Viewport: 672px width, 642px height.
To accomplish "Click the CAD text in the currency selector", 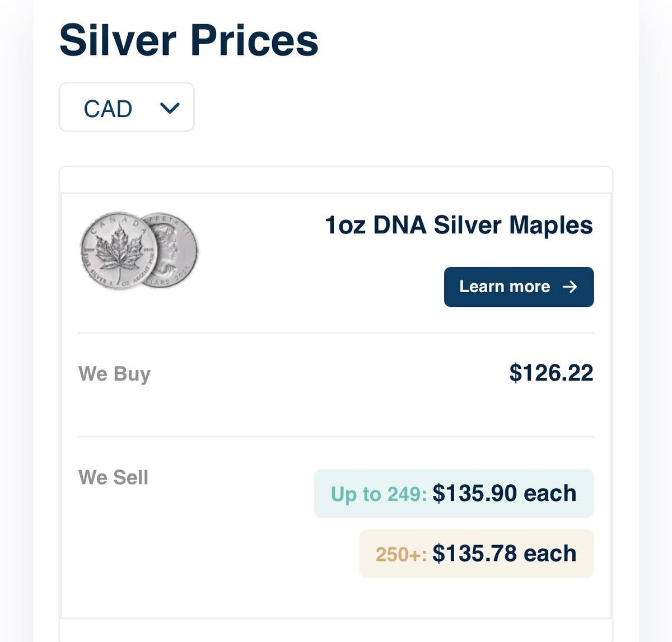I will coord(108,109).
